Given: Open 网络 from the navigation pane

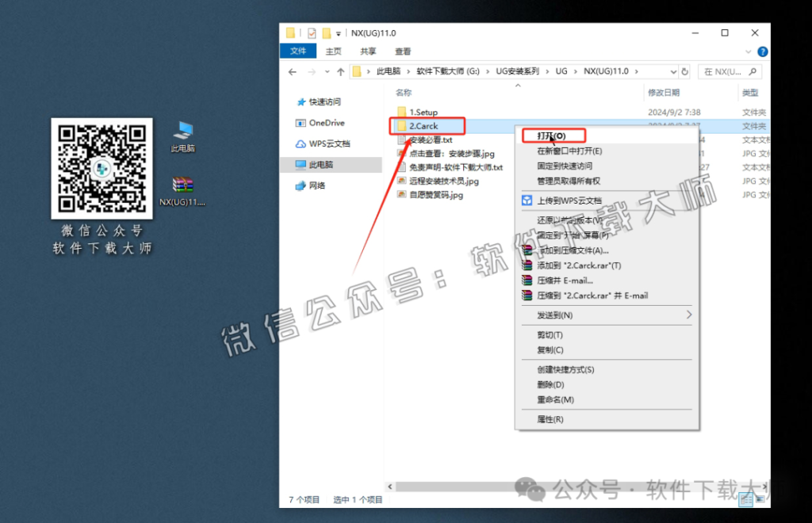Looking at the screenshot, I should coord(319,185).
